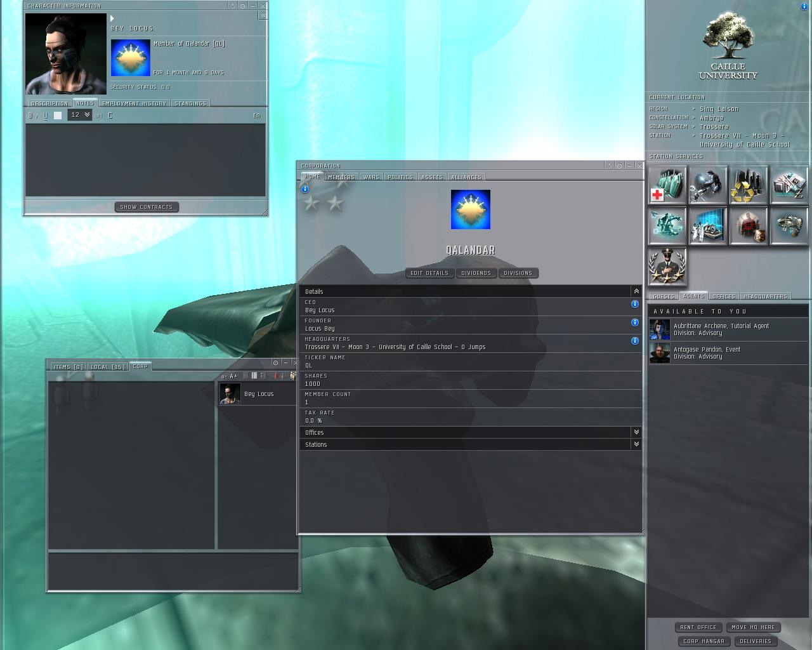Open the Politics tab
Viewport: 812px width, 650px height.
coord(400,177)
